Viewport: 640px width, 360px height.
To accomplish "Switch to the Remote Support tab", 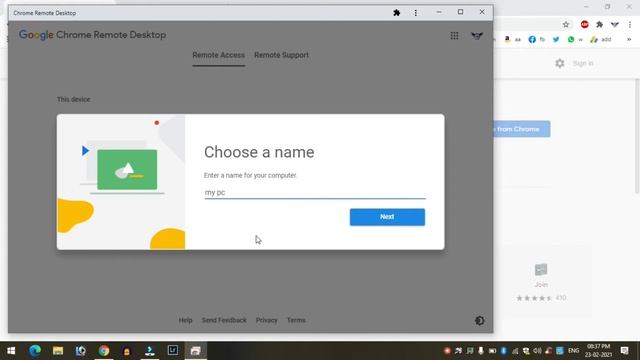I will [281, 55].
